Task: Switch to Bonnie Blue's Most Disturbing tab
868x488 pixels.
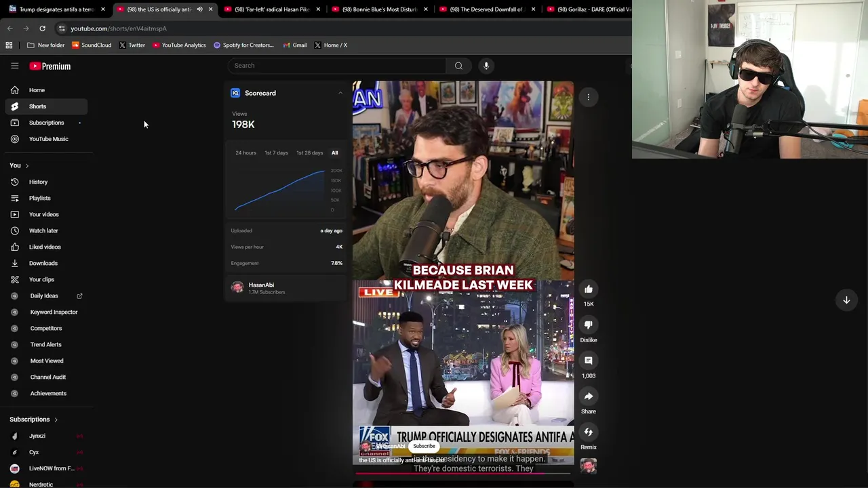Action: pos(379,9)
